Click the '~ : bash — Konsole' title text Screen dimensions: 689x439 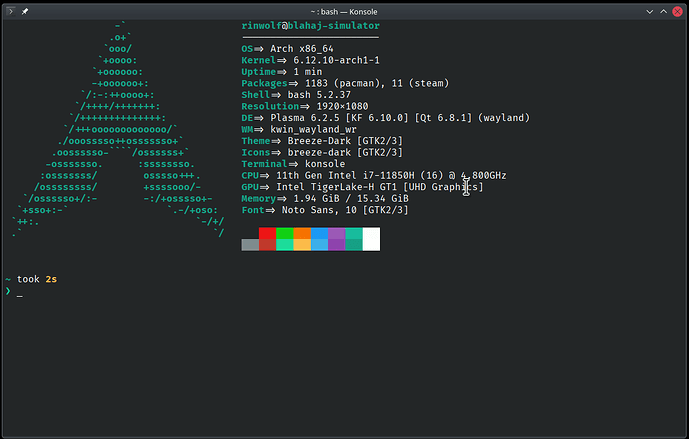tap(344, 8)
